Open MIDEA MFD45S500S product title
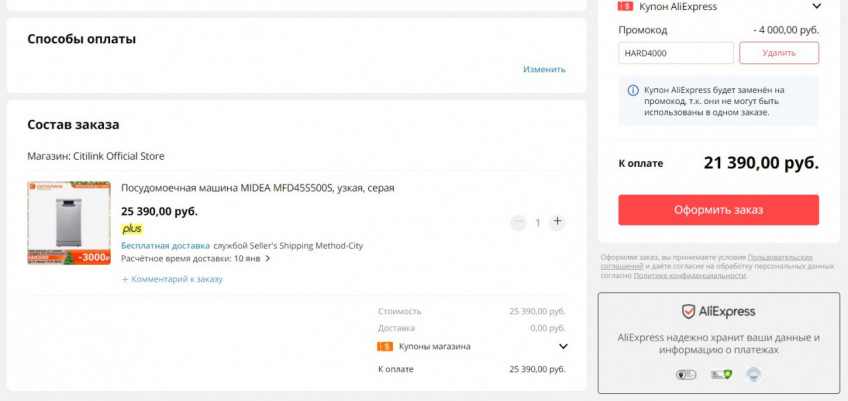Viewport: 848px width, 401px height. coord(264,188)
